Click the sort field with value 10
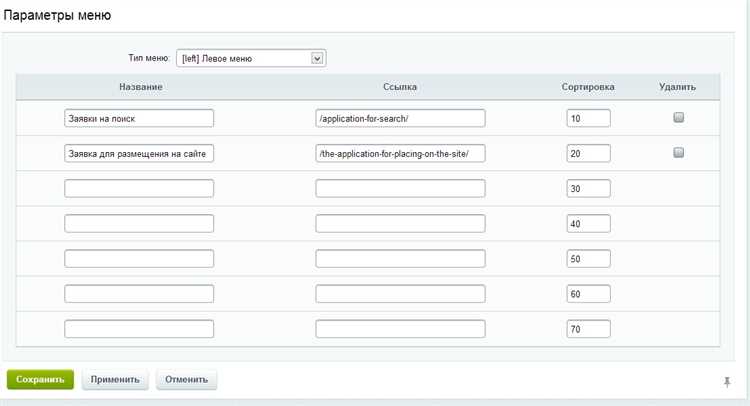The height and width of the screenshot is (406, 750). coord(588,119)
